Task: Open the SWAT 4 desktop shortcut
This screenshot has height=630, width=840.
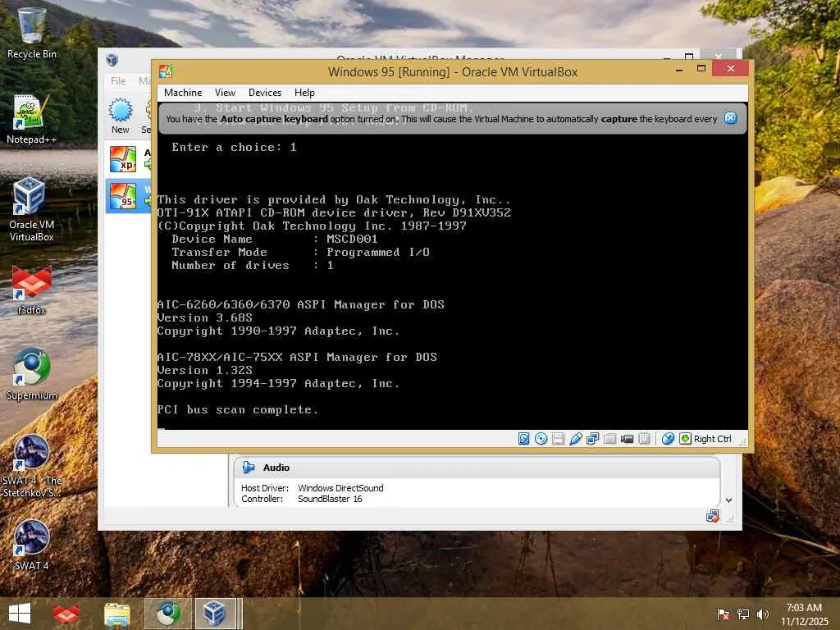Action: [32, 545]
